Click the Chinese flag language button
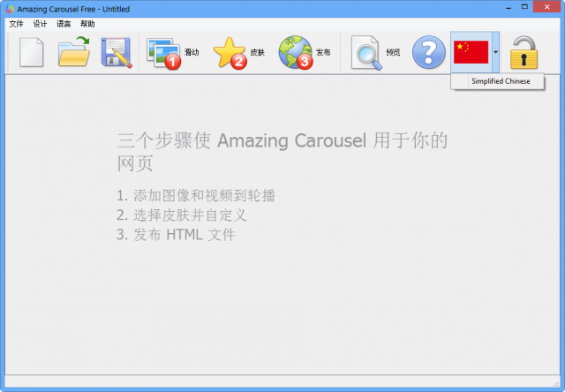The width and height of the screenshot is (565, 392). click(x=471, y=52)
